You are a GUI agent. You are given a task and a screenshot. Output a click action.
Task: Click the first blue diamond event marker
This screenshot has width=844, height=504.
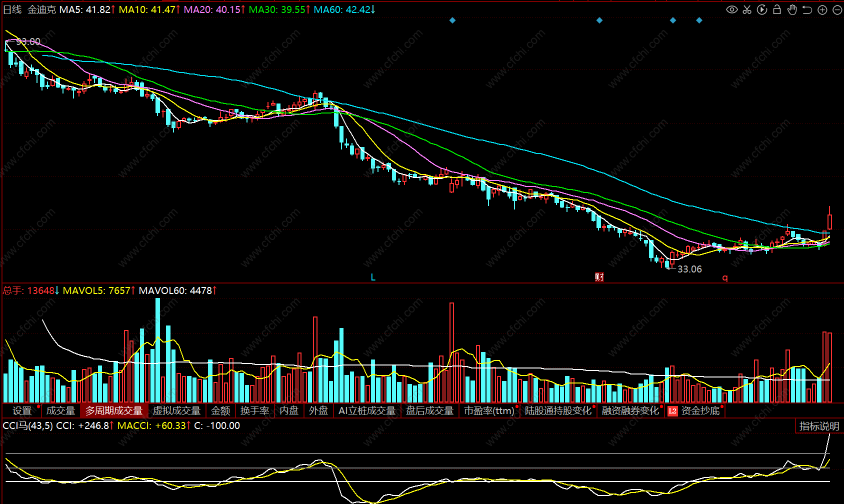pyautogui.click(x=452, y=20)
